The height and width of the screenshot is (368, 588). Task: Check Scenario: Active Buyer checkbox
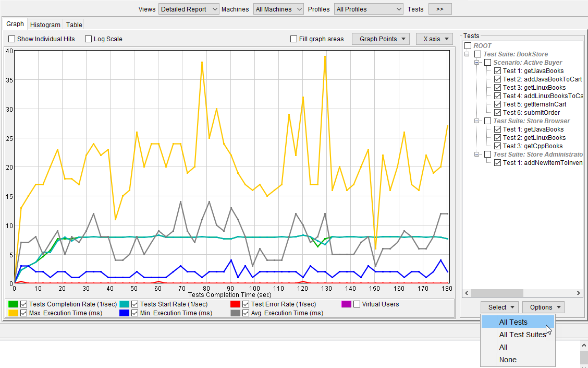pos(487,62)
